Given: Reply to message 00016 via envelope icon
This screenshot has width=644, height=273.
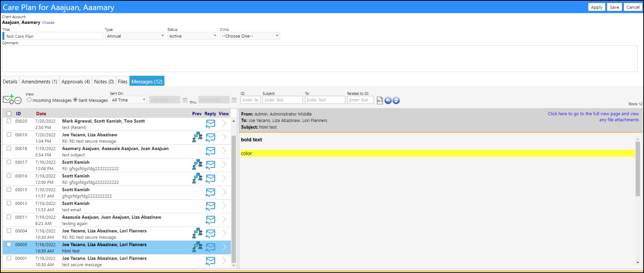Looking at the screenshot, I should coord(210,179).
